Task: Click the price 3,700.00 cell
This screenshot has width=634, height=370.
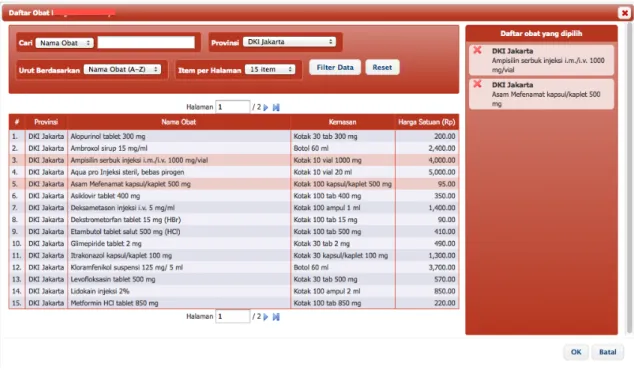Action: (427, 267)
